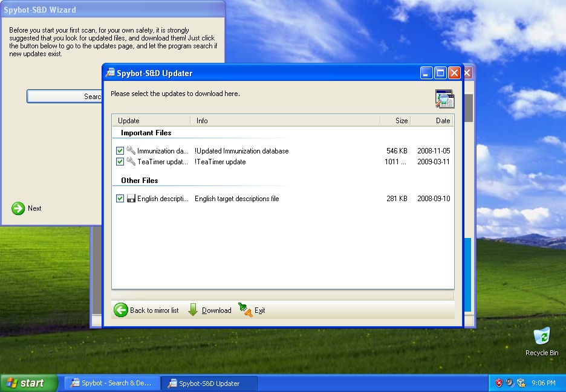Sort list by the Update column header
Image resolution: width=566 pixels, height=392 pixels.
tap(151, 120)
